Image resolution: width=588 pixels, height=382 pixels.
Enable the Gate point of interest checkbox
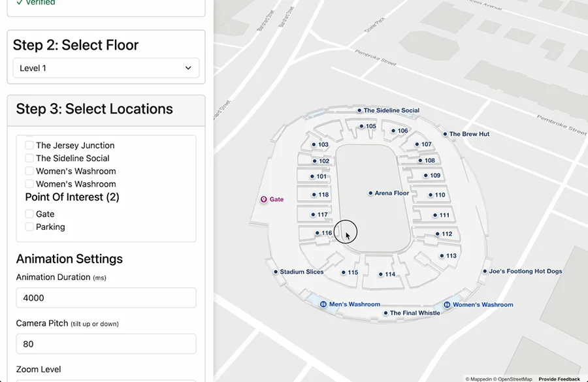29,214
